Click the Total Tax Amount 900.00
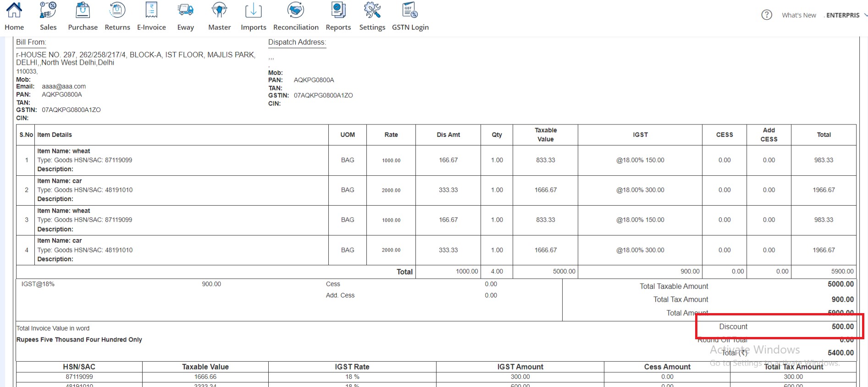This screenshot has width=868, height=387. (842, 299)
